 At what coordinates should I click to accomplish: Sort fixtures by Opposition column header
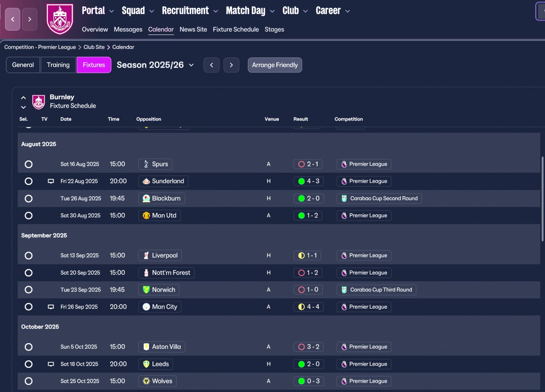[x=149, y=119]
